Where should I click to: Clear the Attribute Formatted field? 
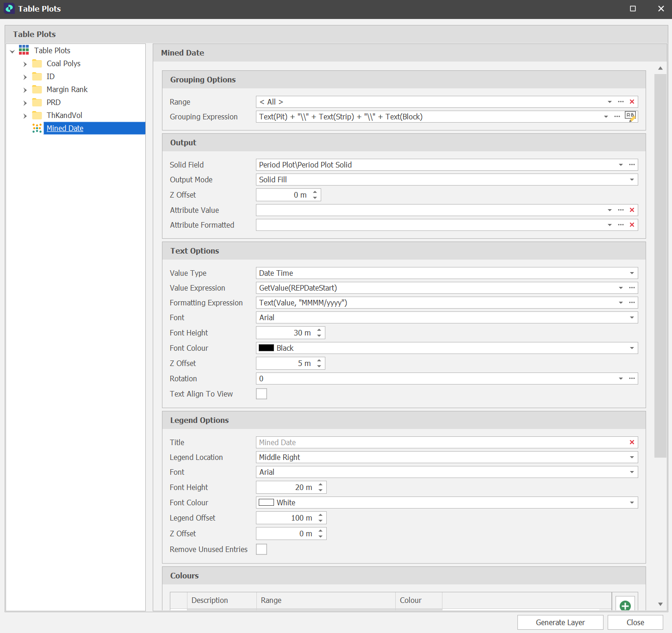(x=632, y=225)
